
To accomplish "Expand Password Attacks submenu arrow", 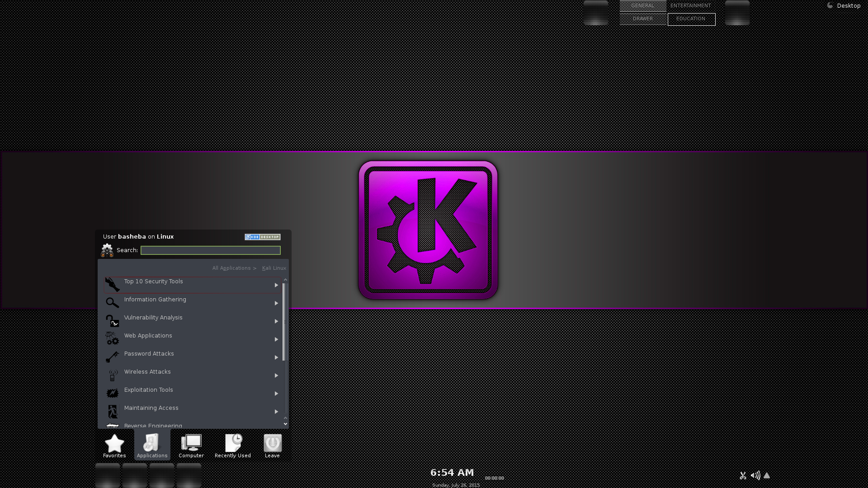I will pyautogui.click(x=276, y=357).
